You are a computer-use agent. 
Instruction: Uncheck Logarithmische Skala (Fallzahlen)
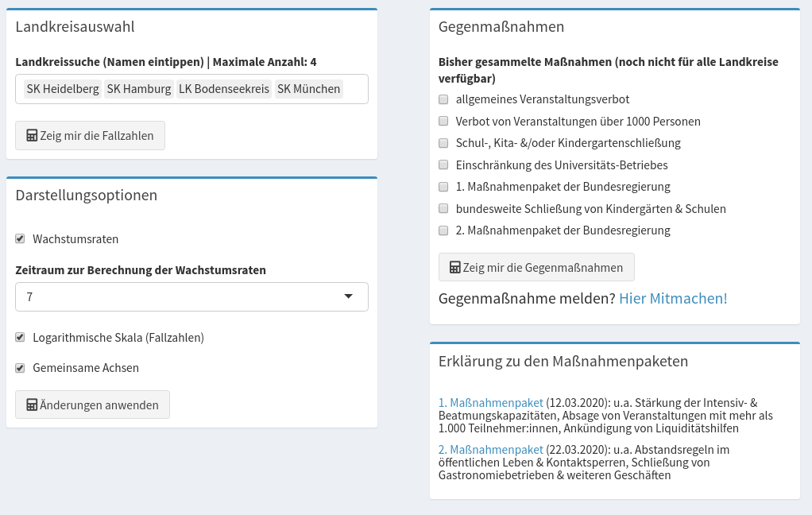(20, 337)
